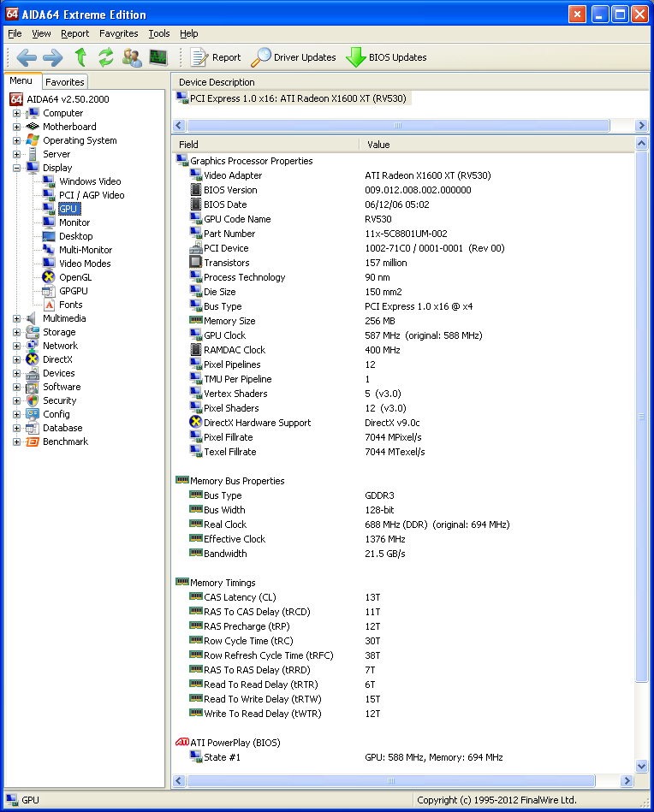This screenshot has height=812, width=654.
Task: Click the GPGPU icon in tree
Action: point(49,291)
